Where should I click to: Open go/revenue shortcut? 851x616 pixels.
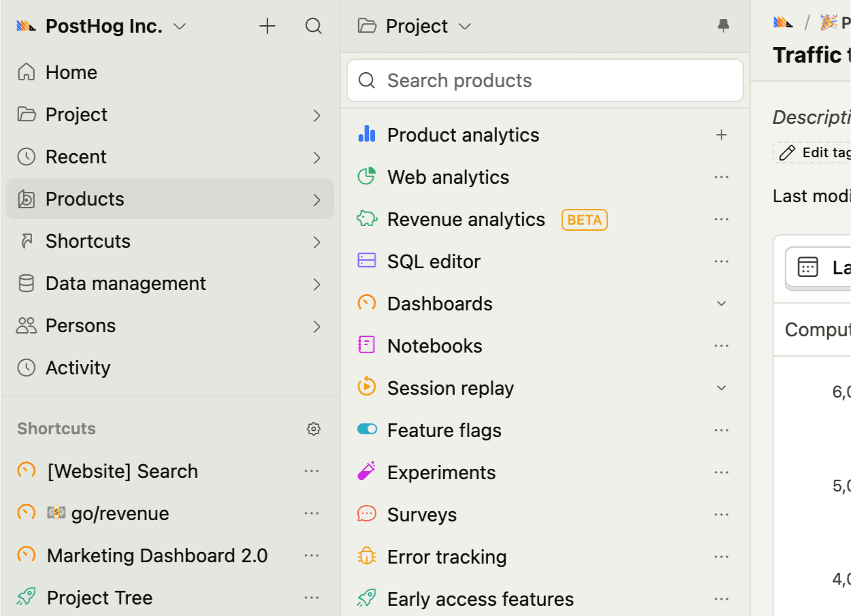click(x=108, y=513)
